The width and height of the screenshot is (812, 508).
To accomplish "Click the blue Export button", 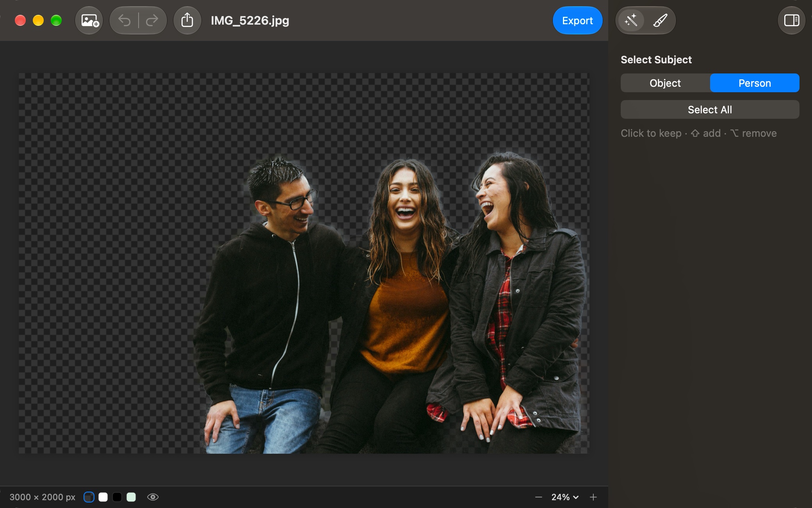I will [577, 20].
